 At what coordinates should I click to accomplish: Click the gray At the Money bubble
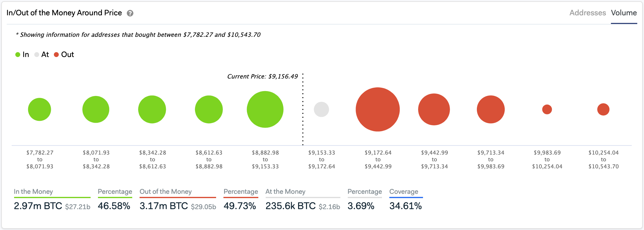point(321,109)
